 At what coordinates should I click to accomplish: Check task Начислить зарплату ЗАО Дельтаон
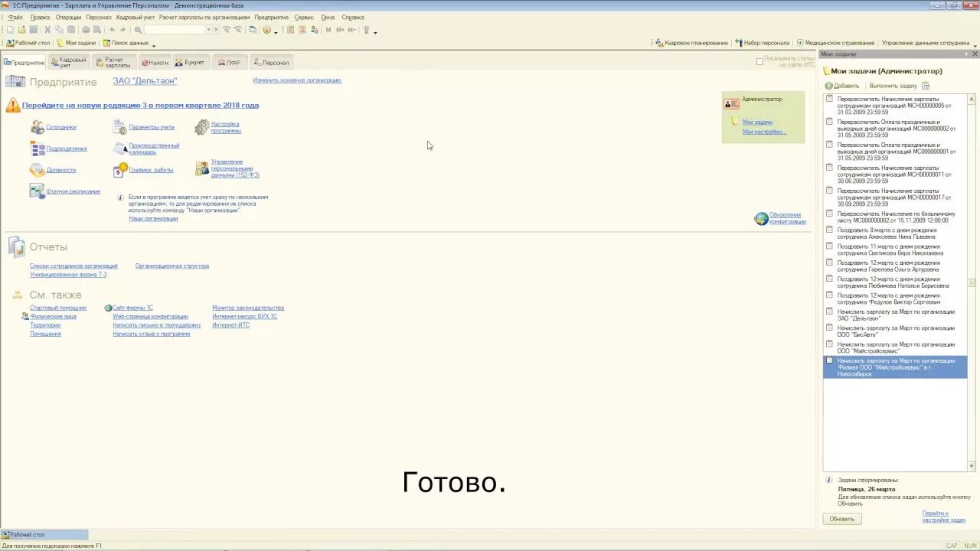[829, 311]
